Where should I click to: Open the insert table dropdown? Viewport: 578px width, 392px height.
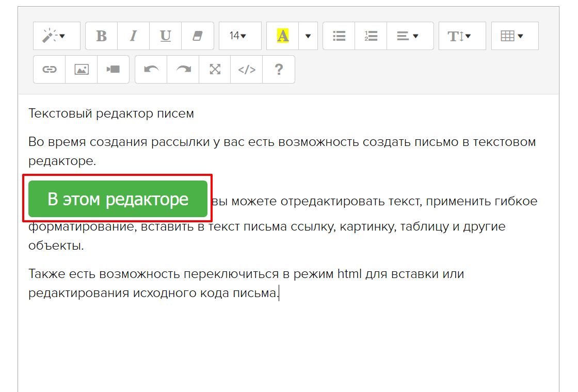[x=515, y=36]
